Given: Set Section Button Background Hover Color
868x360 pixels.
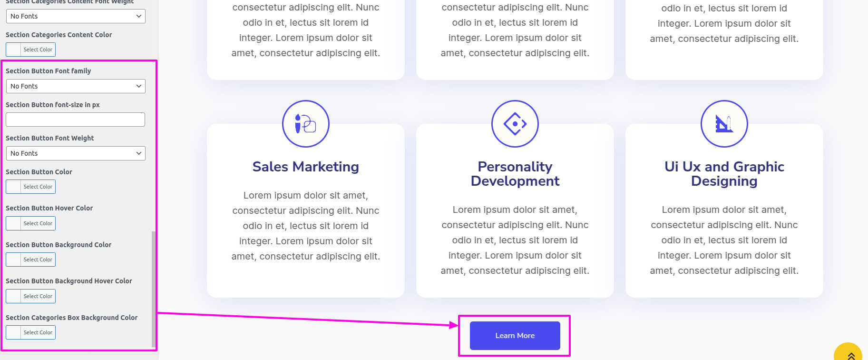Looking at the screenshot, I should [31, 296].
